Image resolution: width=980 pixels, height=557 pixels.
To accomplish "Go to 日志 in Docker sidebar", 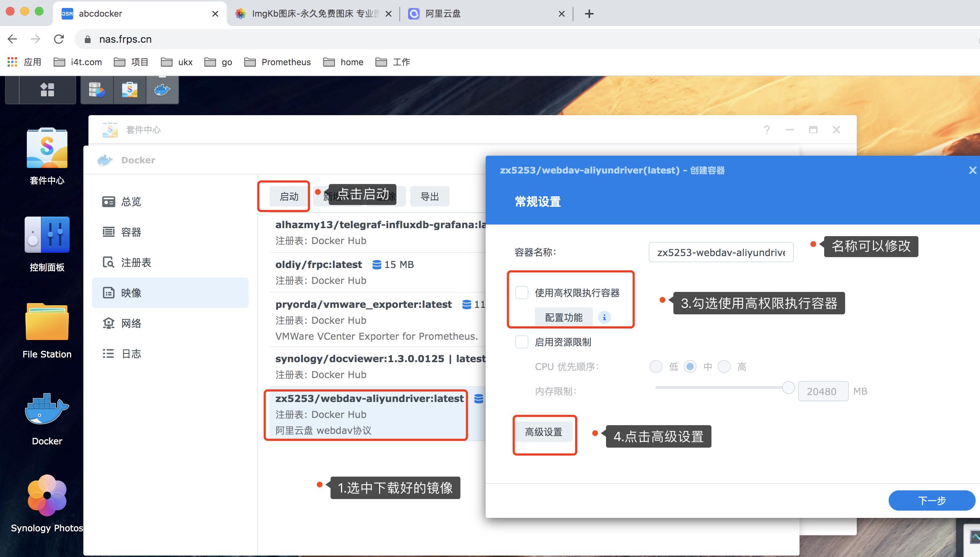I will (170, 353).
